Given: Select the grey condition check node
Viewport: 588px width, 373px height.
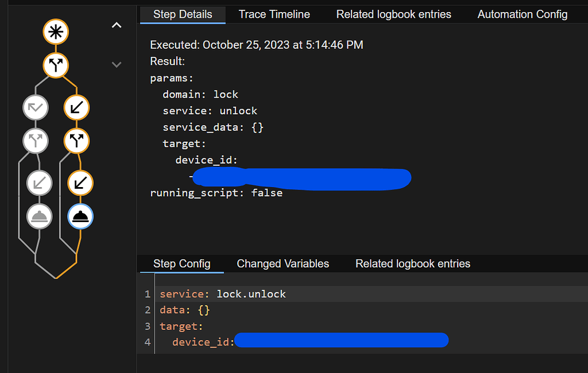Looking at the screenshot, I should [x=36, y=107].
